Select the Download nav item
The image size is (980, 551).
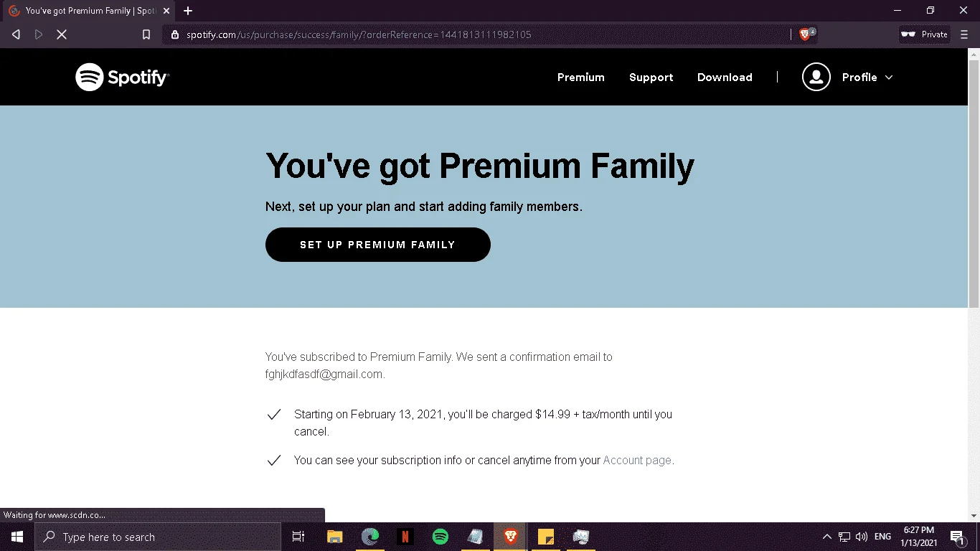click(x=725, y=77)
